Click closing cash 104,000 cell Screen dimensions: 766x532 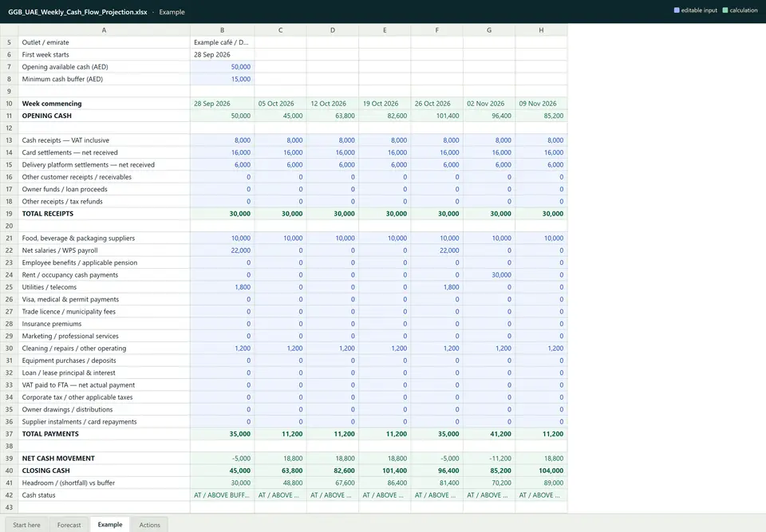[541, 470]
